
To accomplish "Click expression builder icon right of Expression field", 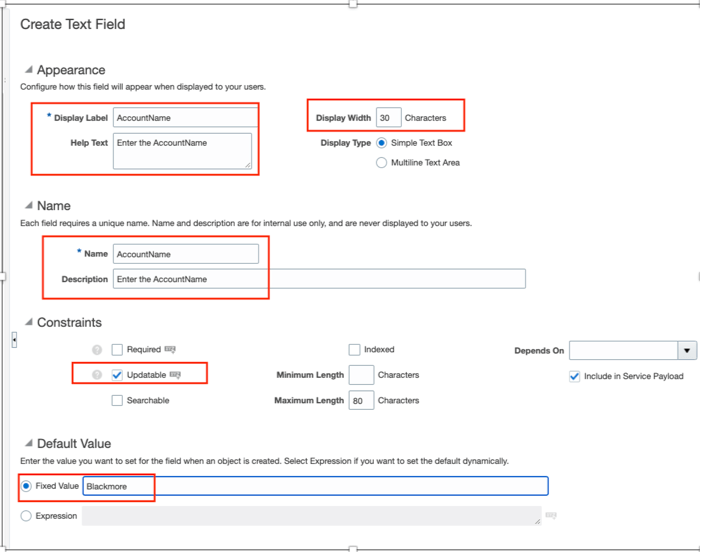I will coord(551,516).
